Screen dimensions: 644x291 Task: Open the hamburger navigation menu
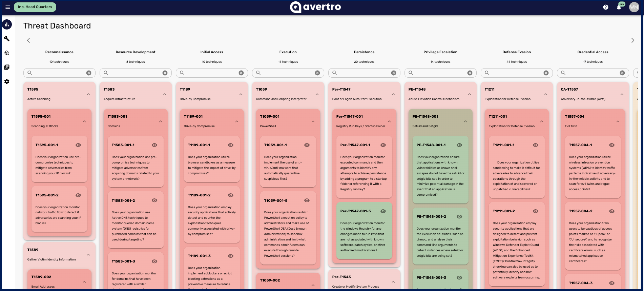click(7, 7)
